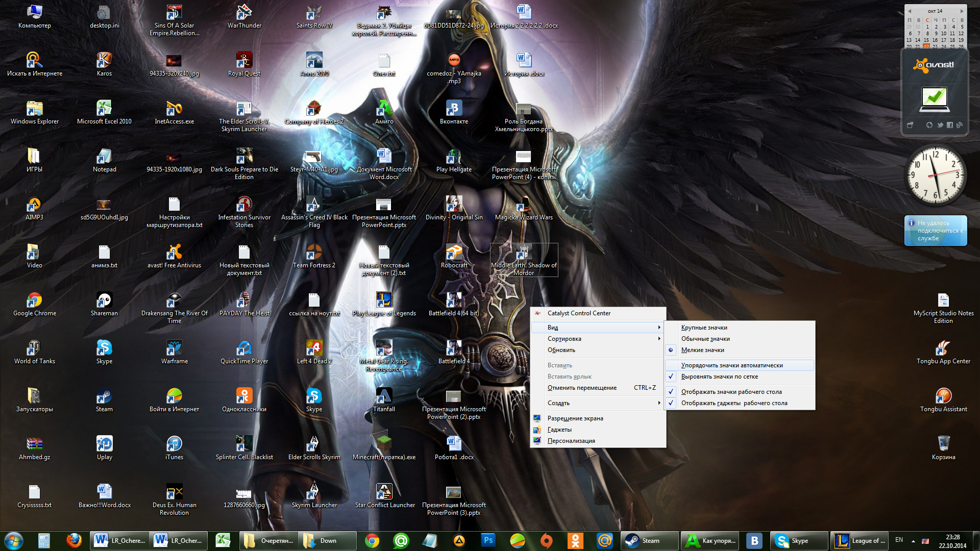Select Battlefield 4 (64 bit) icon
980x551 pixels.
(454, 304)
